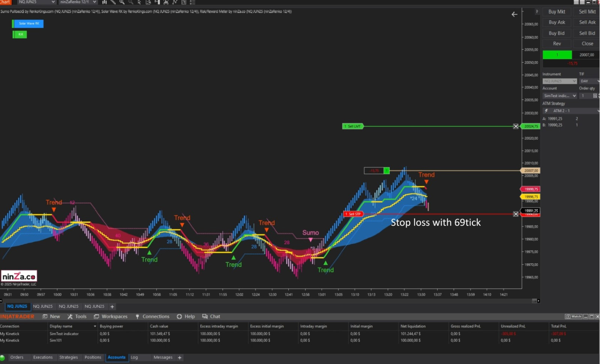Viewport: 600px width, 364px height.
Task: Cancel the Sell STP order with X icon
Action: [x=516, y=214]
